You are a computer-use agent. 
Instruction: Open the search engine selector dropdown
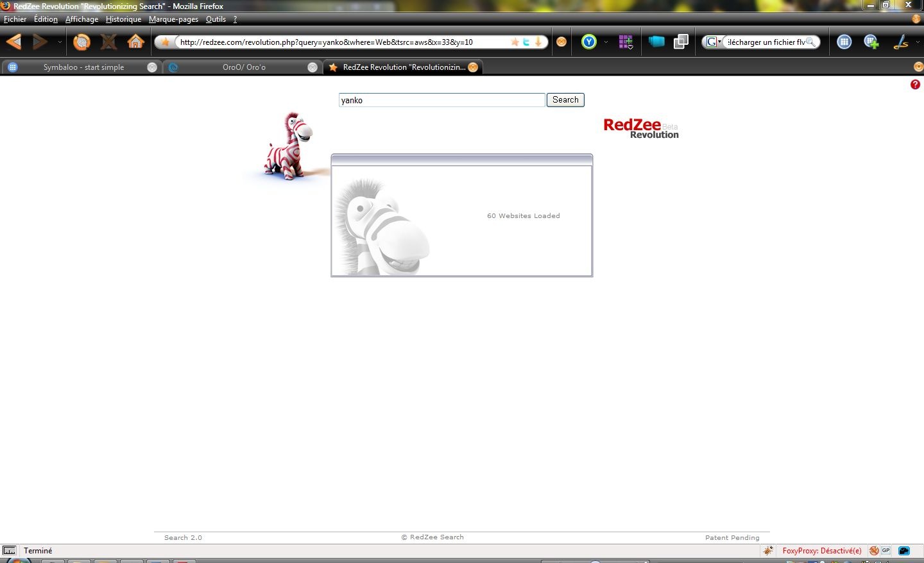pos(714,42)
